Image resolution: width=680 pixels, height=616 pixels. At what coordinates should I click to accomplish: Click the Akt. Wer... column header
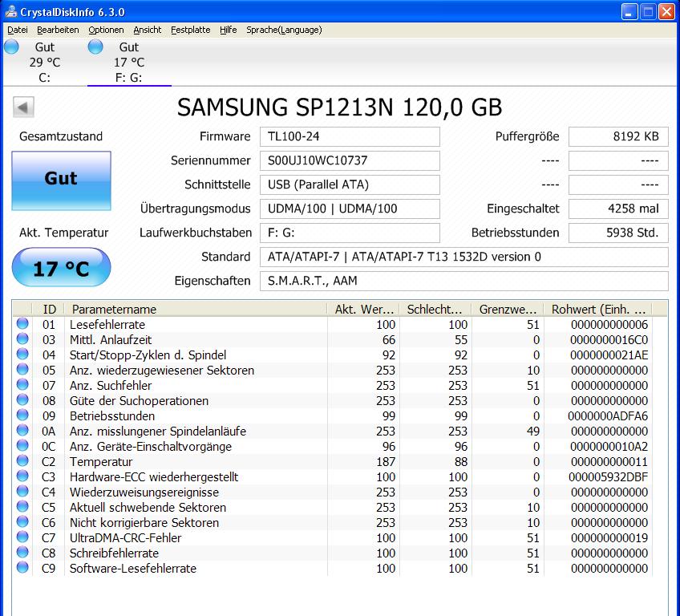[363, 310]
